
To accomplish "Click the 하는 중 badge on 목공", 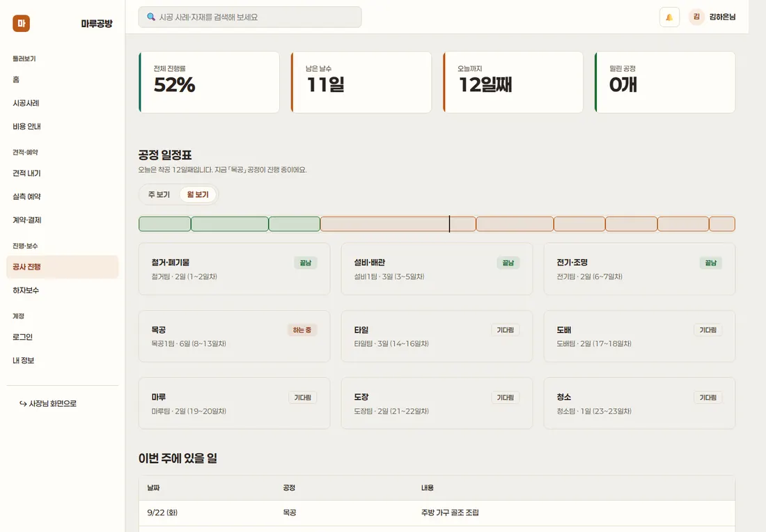I will (302, 330).
